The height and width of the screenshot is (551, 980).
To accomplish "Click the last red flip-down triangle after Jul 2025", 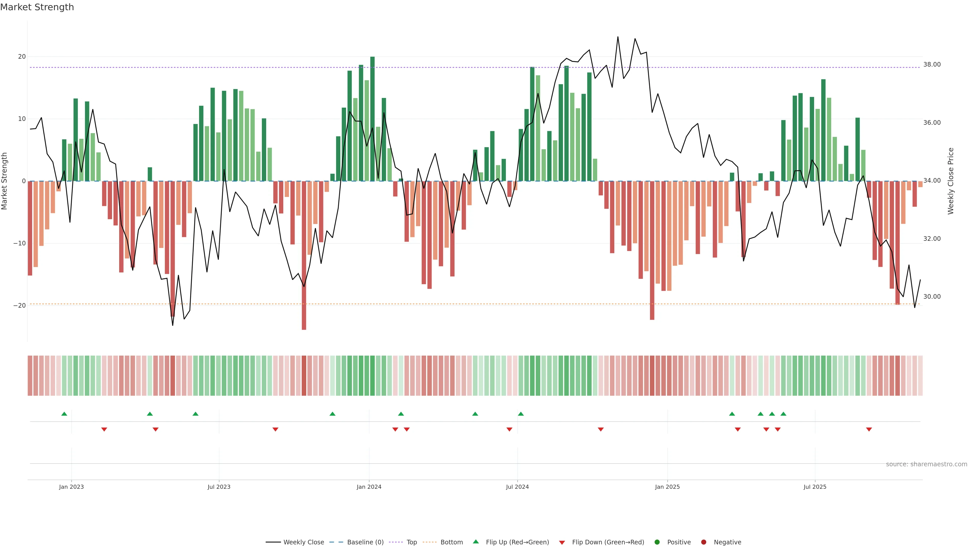I will [x=869, y=429].
